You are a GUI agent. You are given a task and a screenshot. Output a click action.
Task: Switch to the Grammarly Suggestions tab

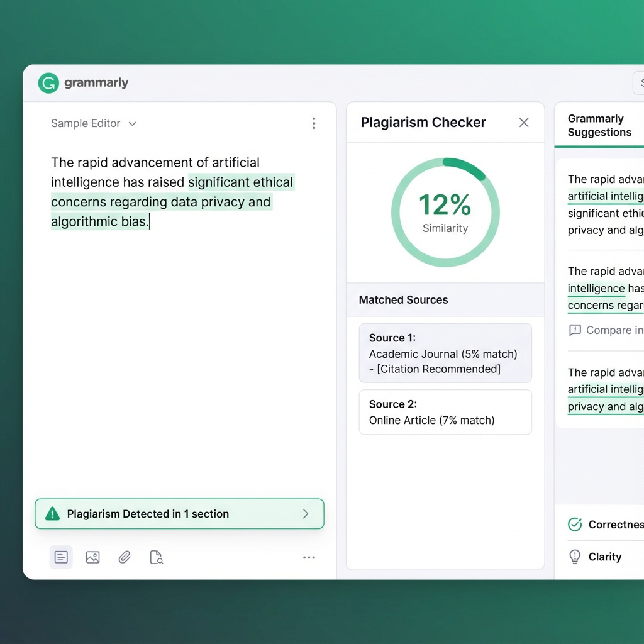click(599, 125)
